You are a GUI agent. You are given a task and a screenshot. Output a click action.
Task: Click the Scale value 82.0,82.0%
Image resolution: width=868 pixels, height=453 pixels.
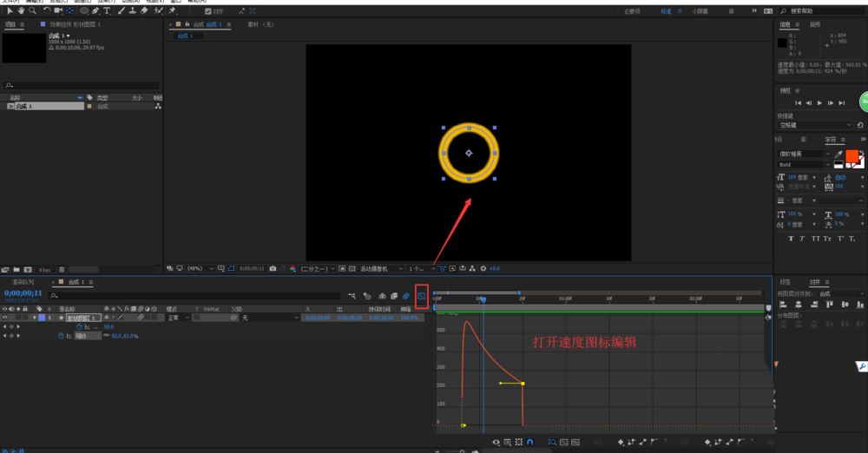[x=124, y=336]
